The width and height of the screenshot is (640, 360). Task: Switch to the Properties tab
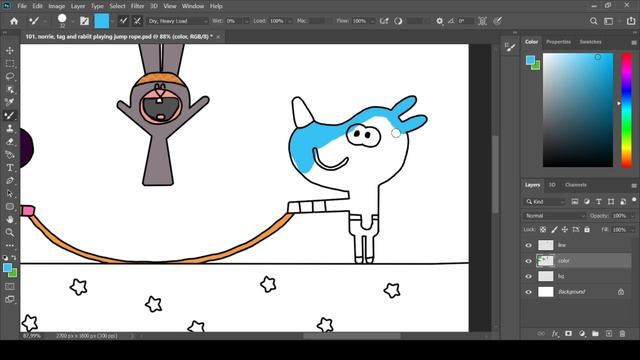point(558,42)
